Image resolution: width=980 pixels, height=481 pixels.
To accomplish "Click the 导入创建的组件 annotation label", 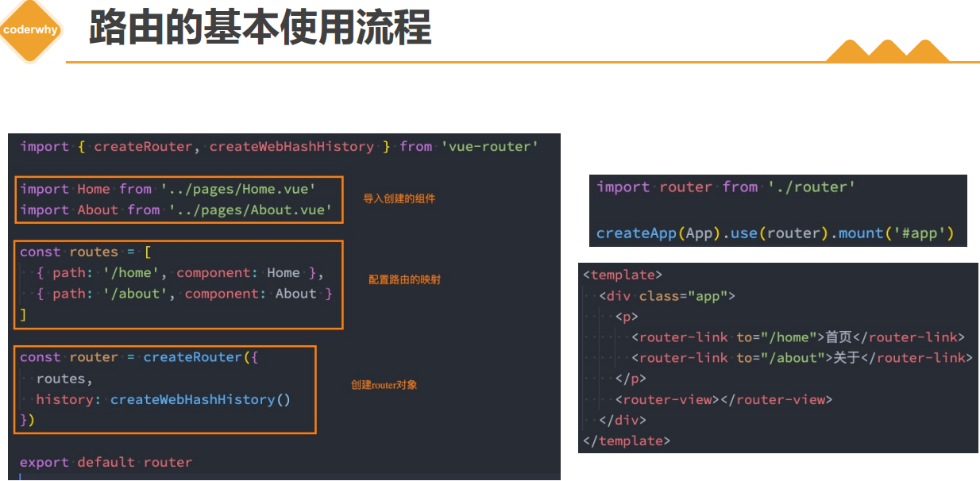I will click(x=399, y=199).
